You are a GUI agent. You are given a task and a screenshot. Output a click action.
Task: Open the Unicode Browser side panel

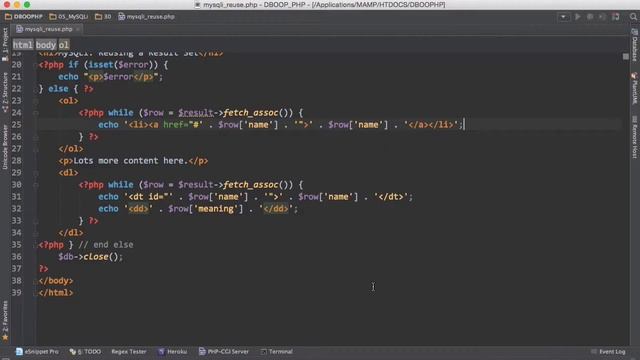pos(5,147)
